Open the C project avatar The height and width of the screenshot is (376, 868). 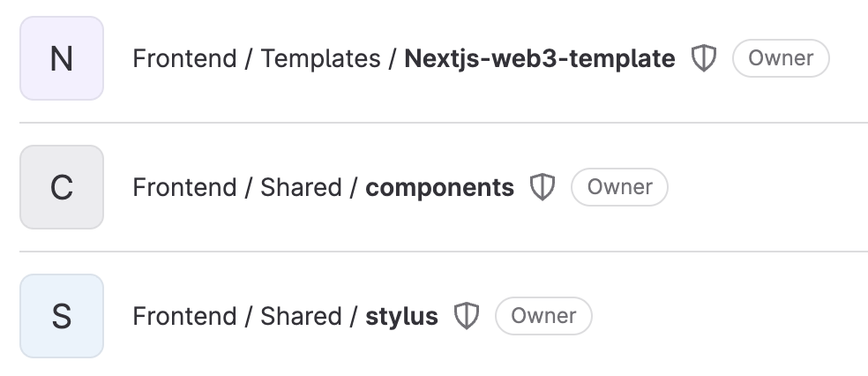point(62,187)
